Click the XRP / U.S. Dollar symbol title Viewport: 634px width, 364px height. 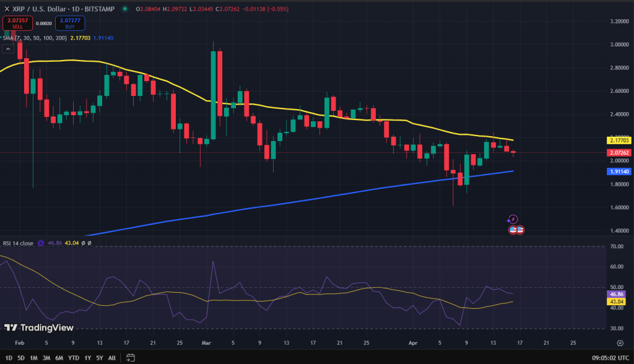click(64, 9)
